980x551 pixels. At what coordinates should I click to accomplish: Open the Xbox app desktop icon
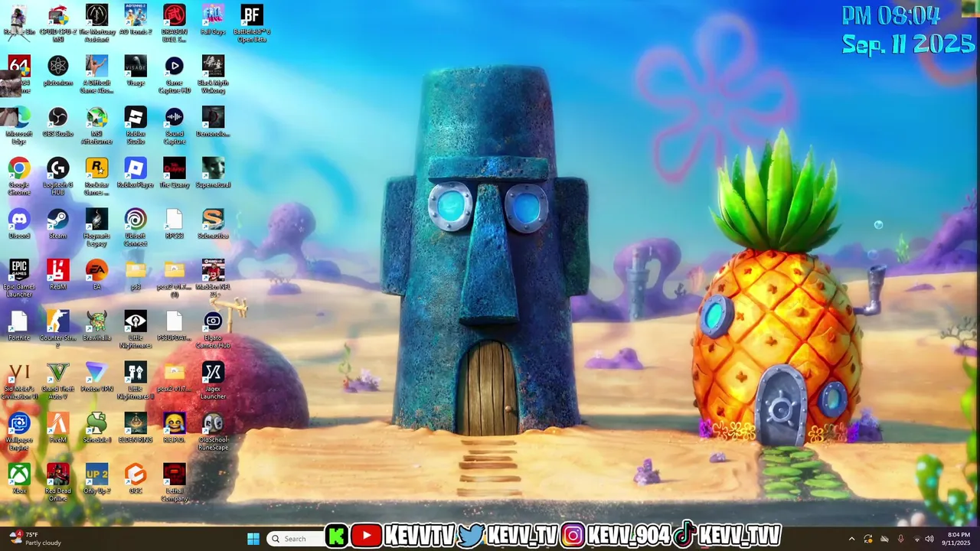[x=19, y=479]
